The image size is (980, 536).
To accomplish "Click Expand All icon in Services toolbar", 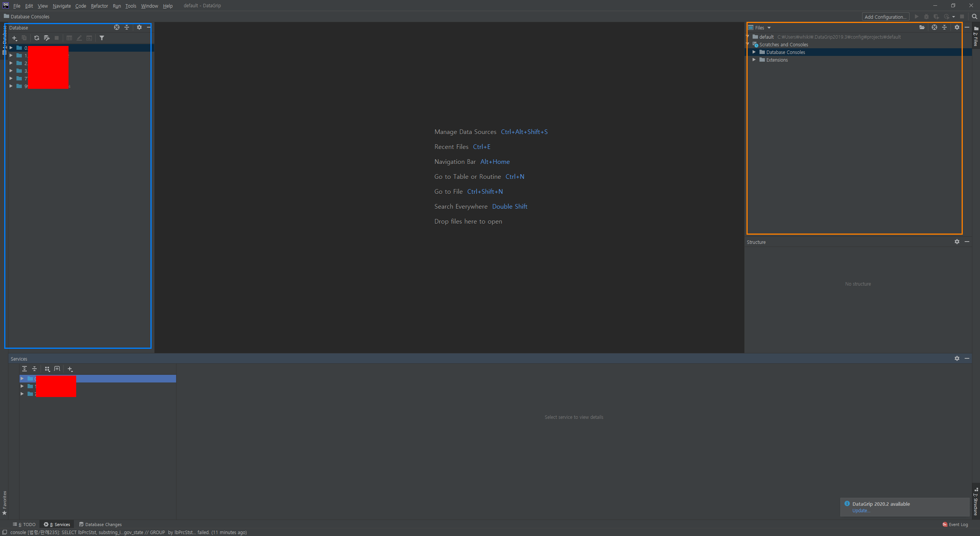I will tap(24, 369).
